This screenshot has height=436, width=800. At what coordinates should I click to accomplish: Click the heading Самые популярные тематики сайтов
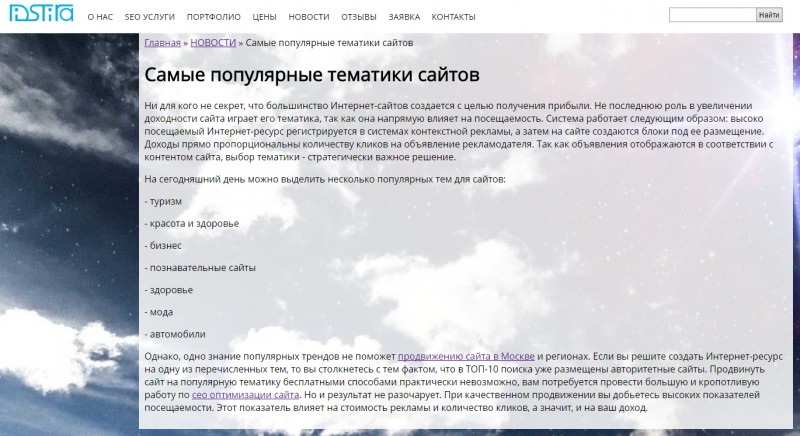312,75
